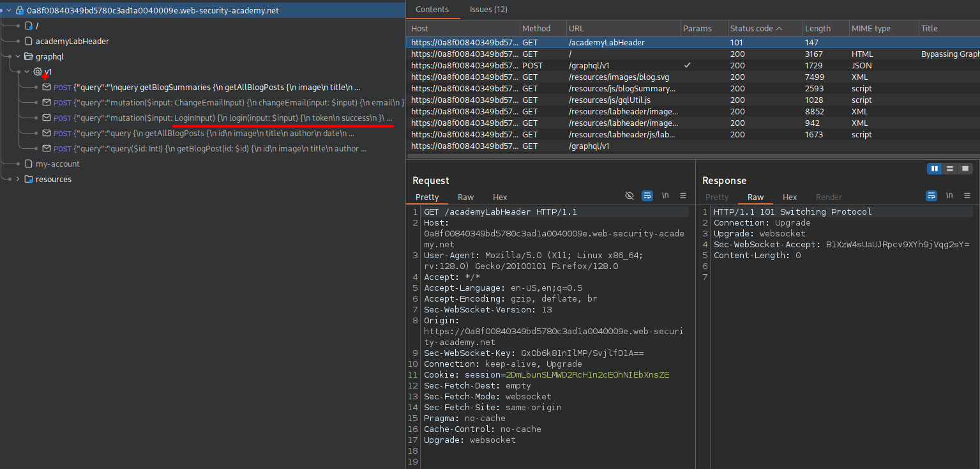Click the graphql folder icon
The height and width of the screenshot is (469, 980).
point(28,56)
